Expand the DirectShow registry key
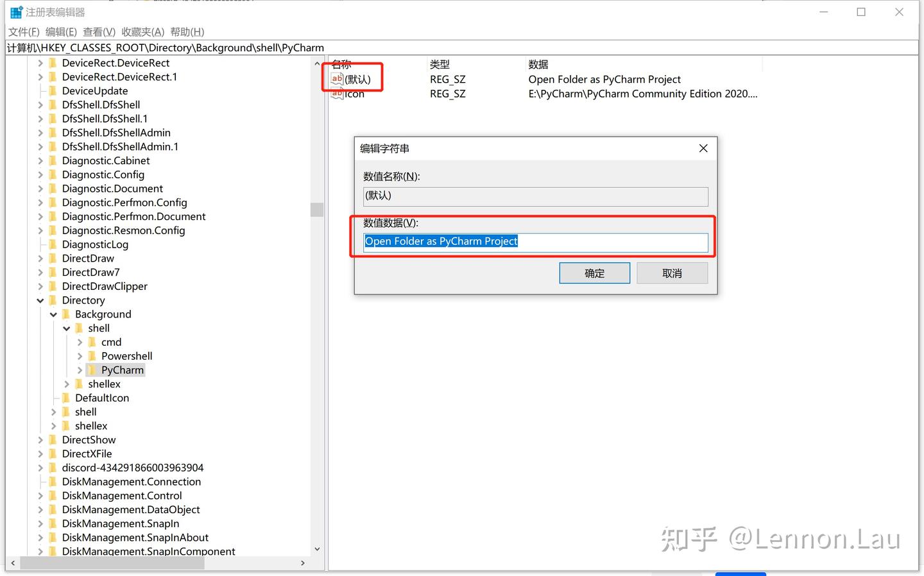This screenshot has height=576, width=924. [40, 439]
